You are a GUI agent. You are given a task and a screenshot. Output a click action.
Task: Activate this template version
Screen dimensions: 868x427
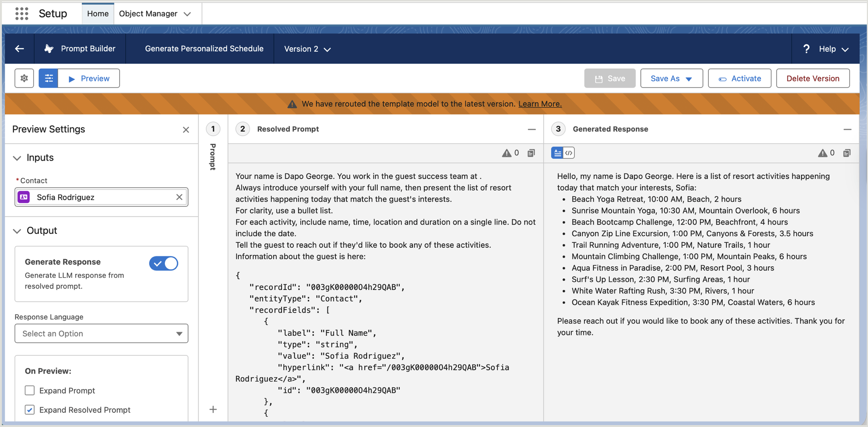coord(739,78)
